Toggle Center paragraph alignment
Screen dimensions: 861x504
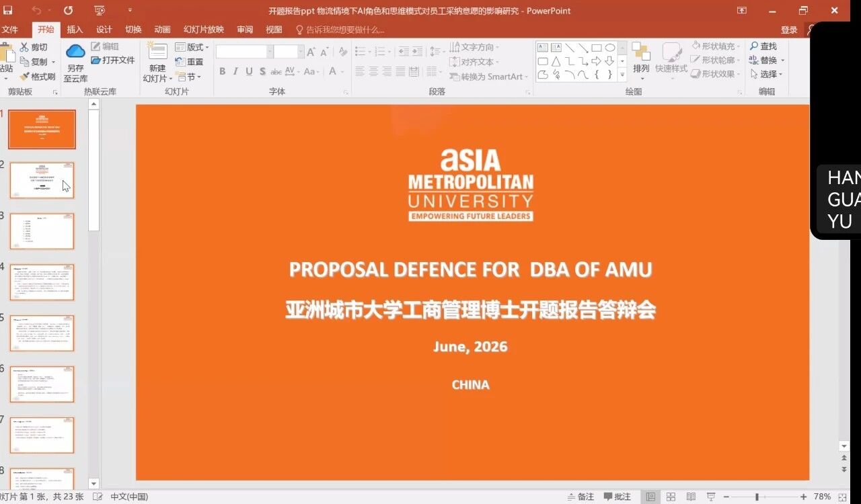374,72
